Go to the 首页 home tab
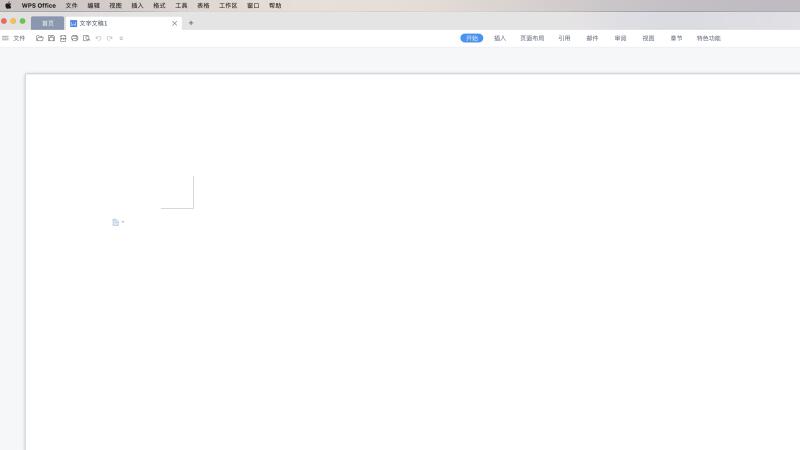Screen dimensions: 800x450 click(48, 23)
